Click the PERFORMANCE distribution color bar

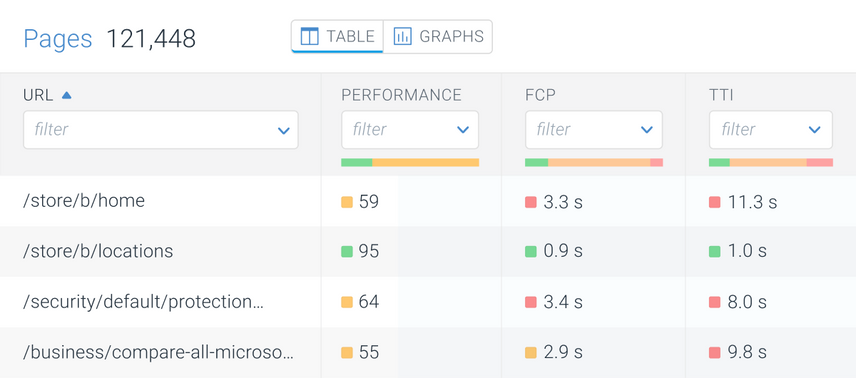(410, 162)
